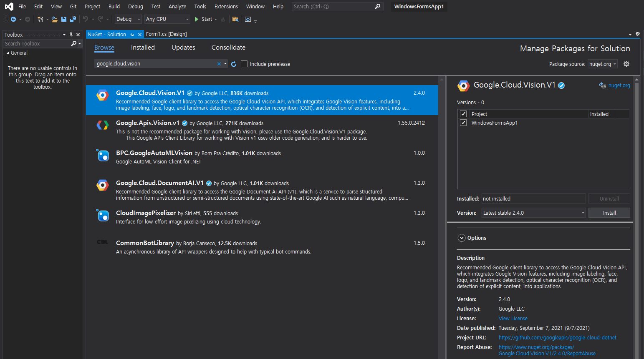Uncheck the WindowsFormsApp1 project checkbox

point(463,123)
